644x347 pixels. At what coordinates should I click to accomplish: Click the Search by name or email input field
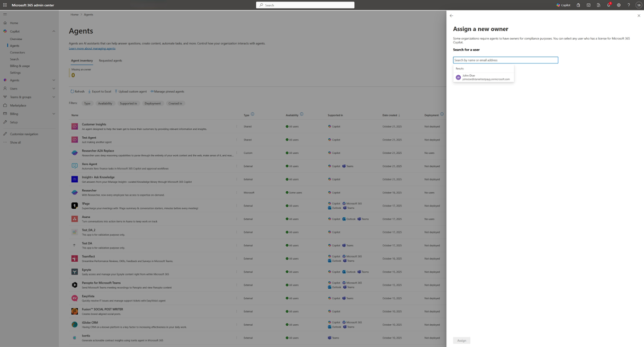[505, 60]
